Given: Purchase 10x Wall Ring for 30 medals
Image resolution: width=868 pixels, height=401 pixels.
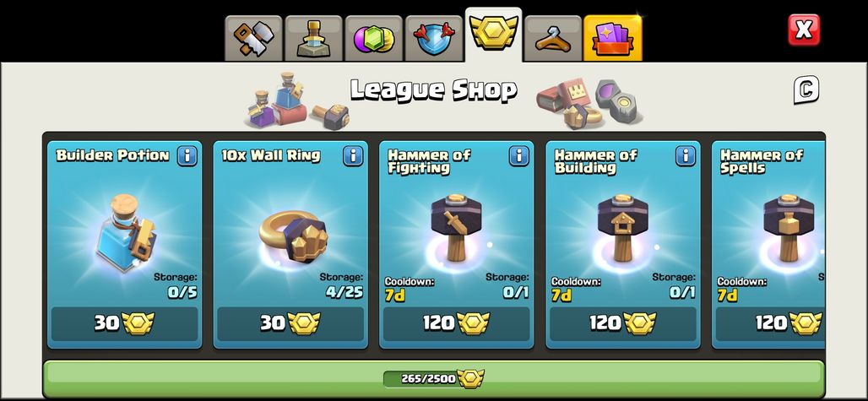Looking at the screenshot, I should pyautogui.click(x=290, y=323).
